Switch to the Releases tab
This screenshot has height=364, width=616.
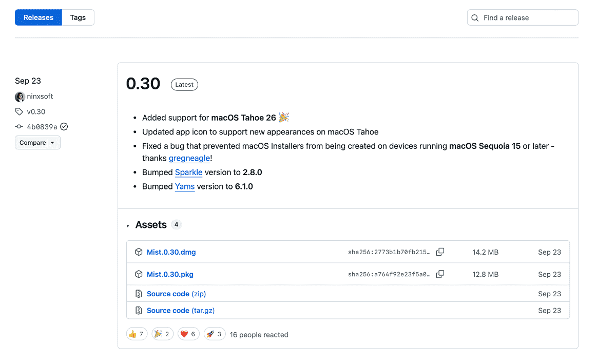[38, 17]
